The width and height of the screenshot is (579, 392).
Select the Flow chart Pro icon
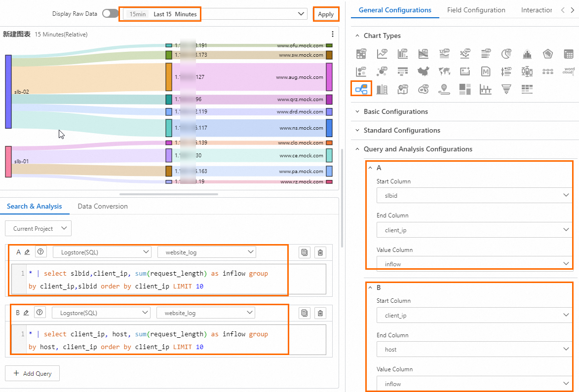(424, 54)
